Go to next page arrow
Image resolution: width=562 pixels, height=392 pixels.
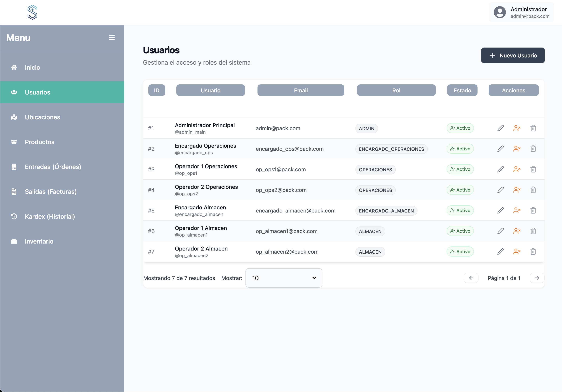pos(537,278)
